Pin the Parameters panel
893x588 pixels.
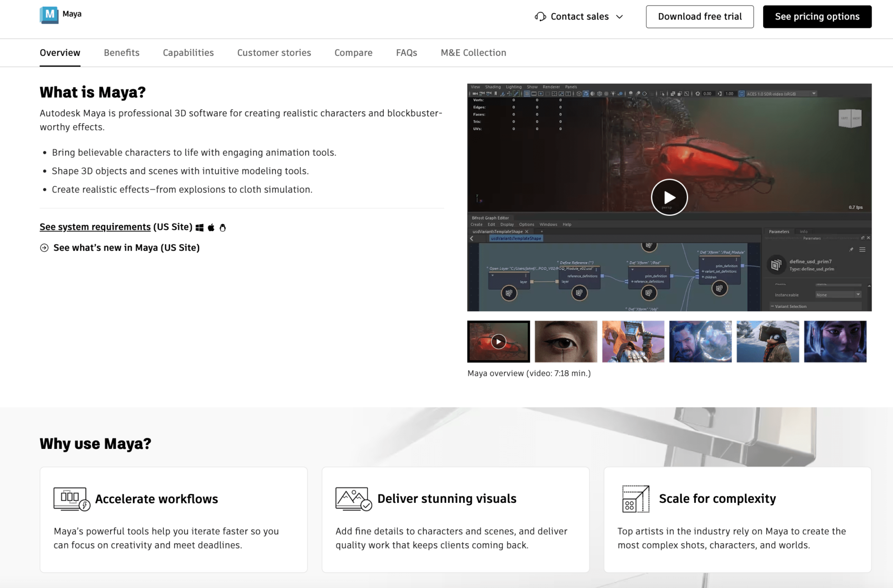coord(852,249)
